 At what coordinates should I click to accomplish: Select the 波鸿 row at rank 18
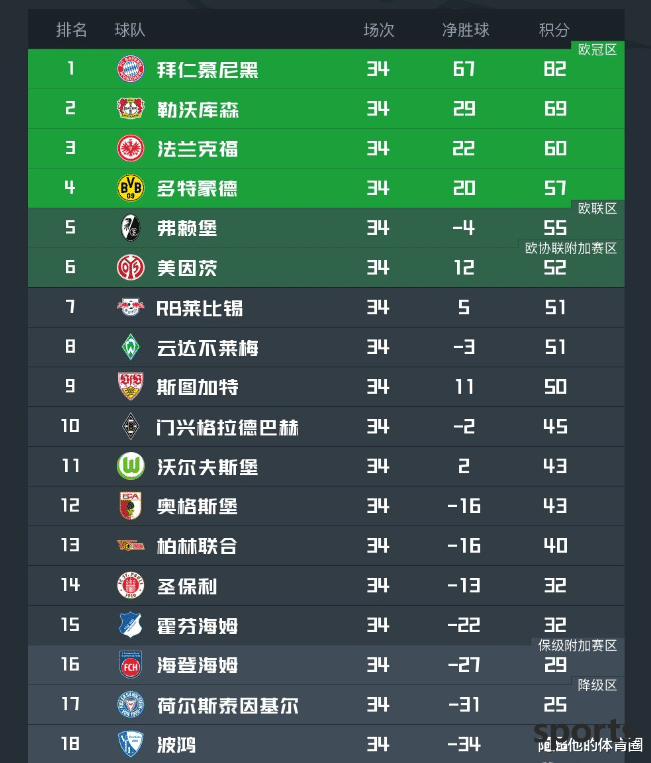click(326, 744)
